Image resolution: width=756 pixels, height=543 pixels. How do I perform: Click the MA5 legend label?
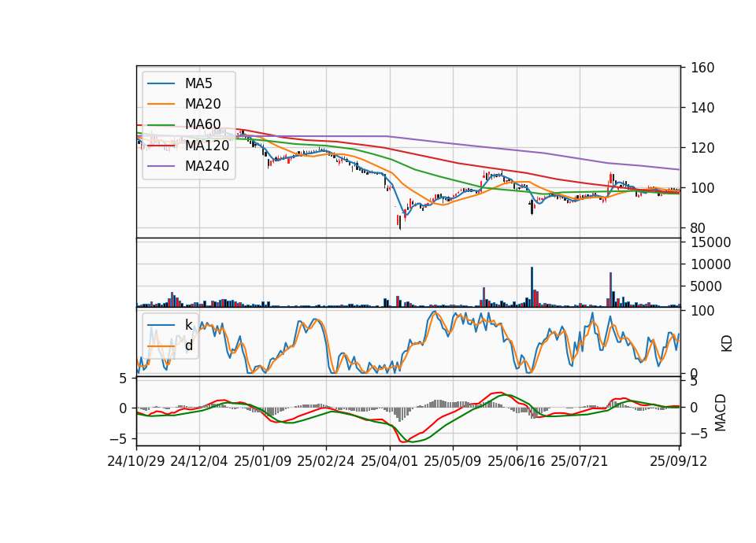pos(198,83)
